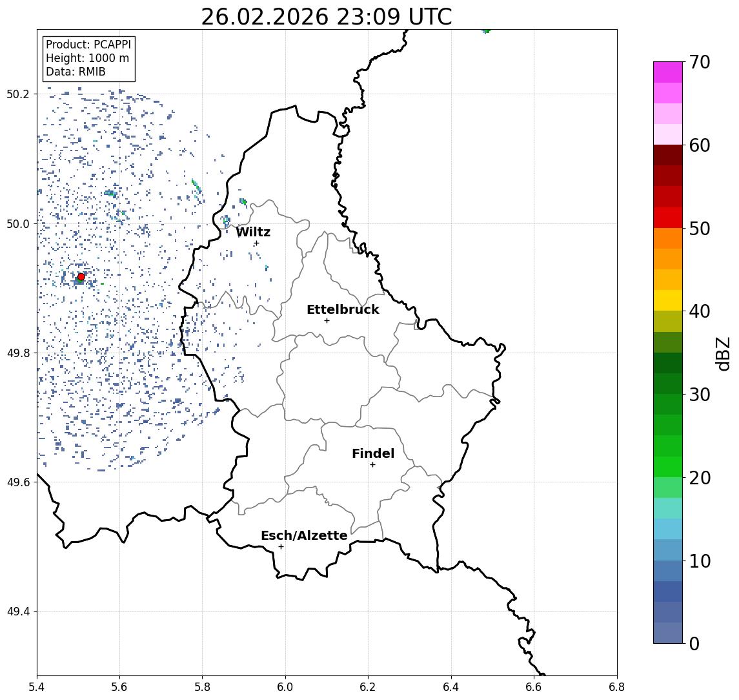
Task: Pick the yellow 40 dBZ swatch
Action: click(x=668, y=301)
